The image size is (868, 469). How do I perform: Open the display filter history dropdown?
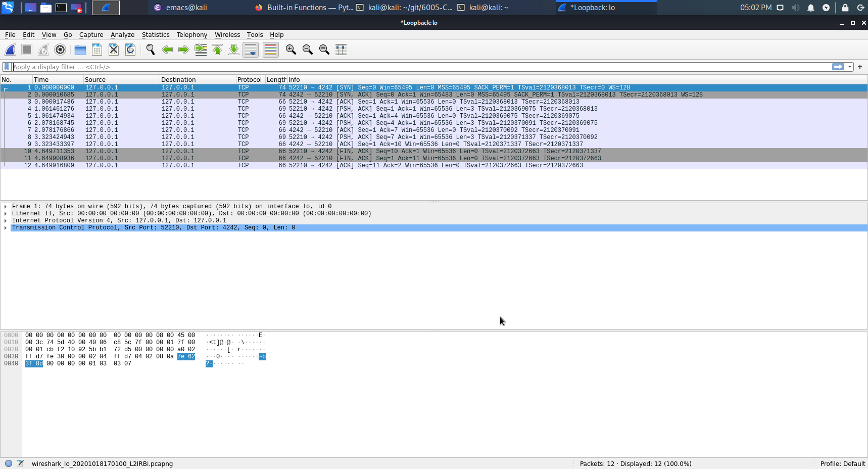click(850, 67)
